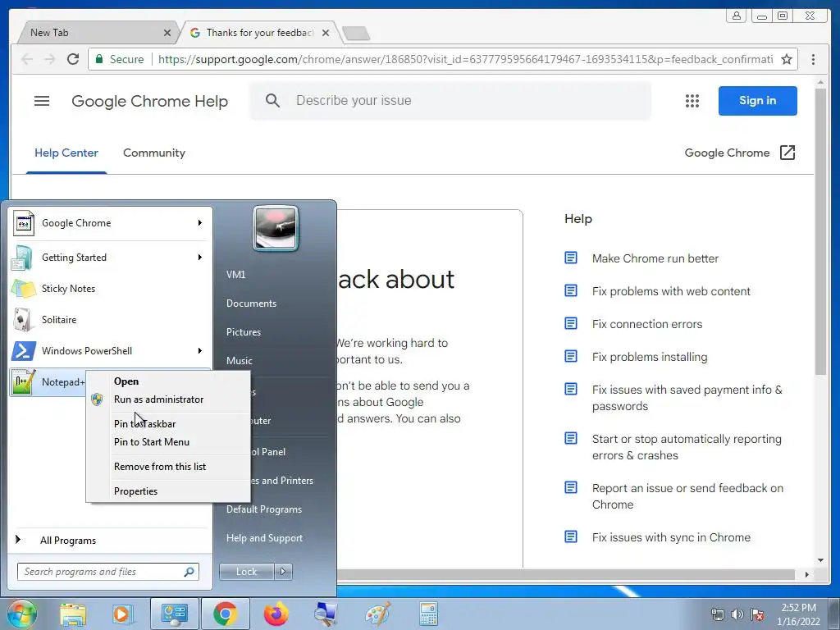840x630 pixels.
Task: Open Calculator from the taskbar
Action: 428,614
